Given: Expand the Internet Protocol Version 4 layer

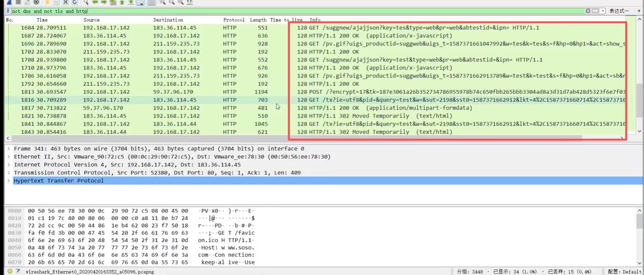Looking at the screenshot, I should [x=9, y=165].
